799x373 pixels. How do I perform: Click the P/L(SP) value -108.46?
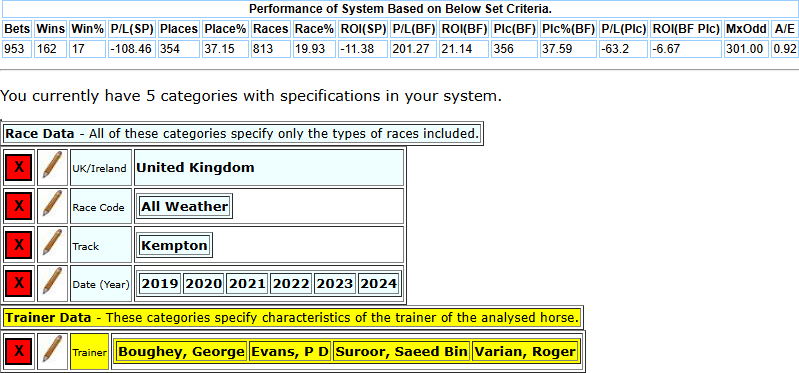click(132, 49)
